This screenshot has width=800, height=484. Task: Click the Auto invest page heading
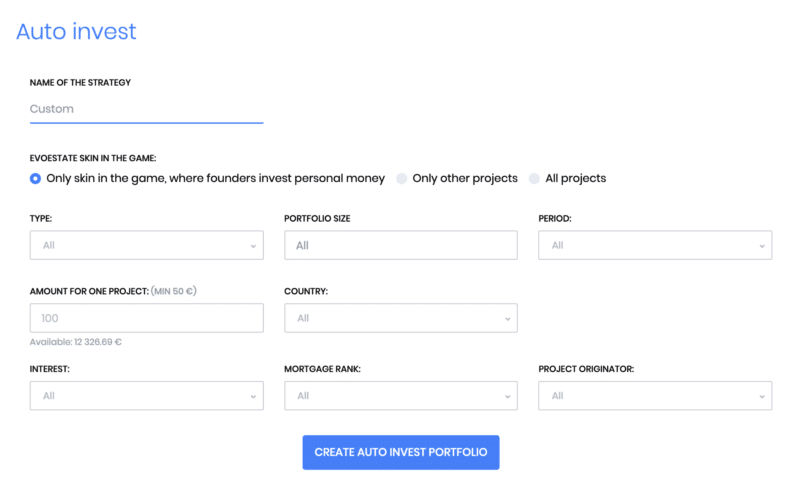[76, 31]
